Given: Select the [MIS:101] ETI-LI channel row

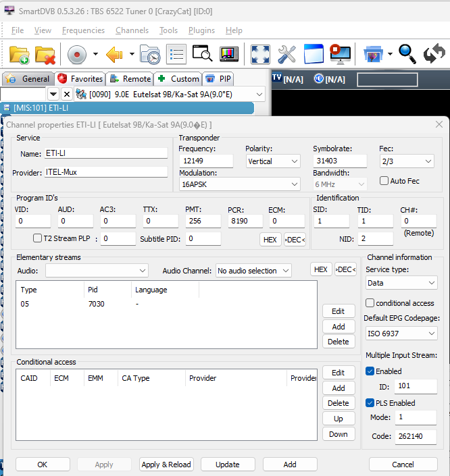Looking at the screenshot, I should 127,108.
